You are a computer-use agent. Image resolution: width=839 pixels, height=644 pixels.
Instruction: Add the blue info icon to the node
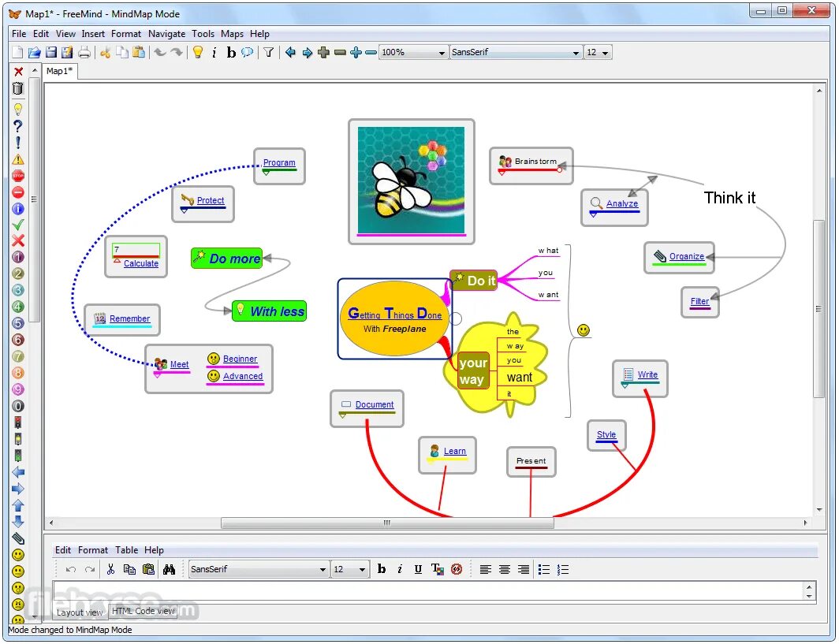[17, 209]
